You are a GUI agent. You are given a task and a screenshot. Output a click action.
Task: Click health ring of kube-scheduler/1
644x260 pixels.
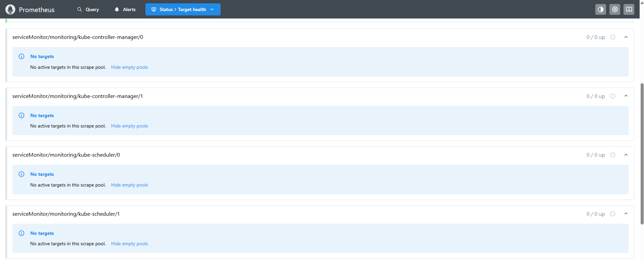[x=613, y=214]
